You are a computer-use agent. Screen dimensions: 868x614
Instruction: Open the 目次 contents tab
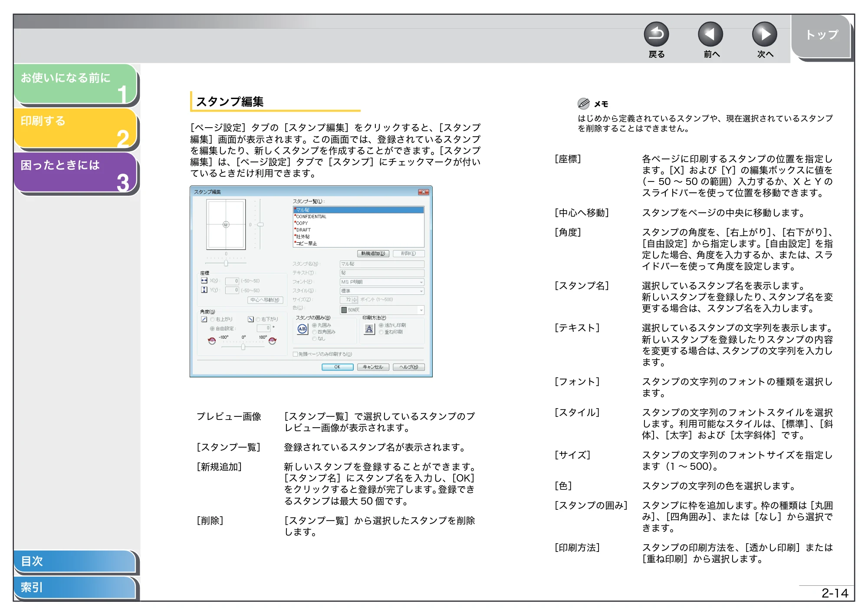pos(75,561)
